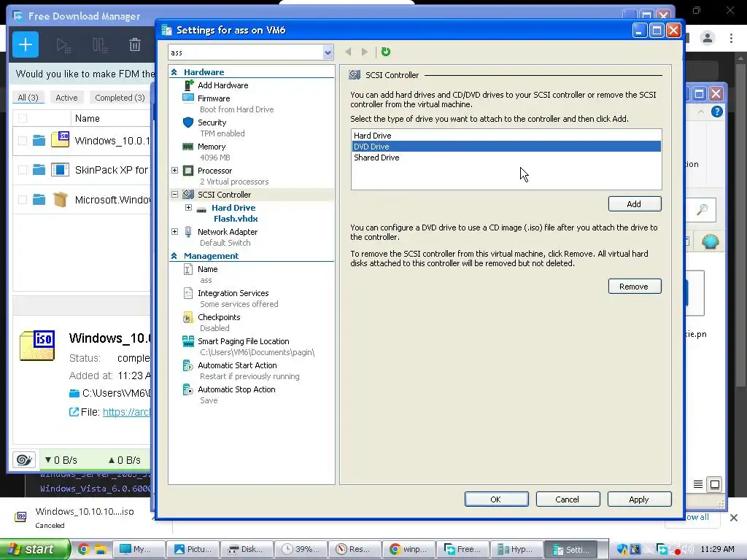Tick the checkbox for SkinPack XP download
The image size is (747, 560).
[23, 170]
